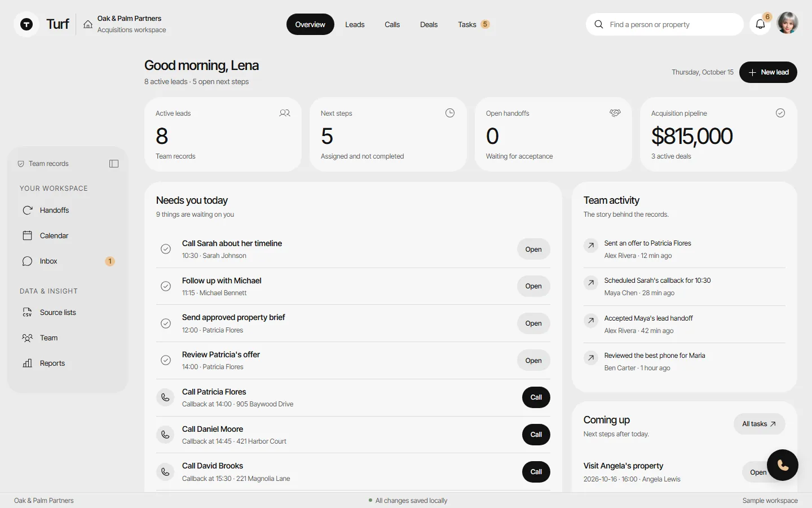Open the arrow icon for Sent an offer activity
Screen dimensions: 812x508
click(x=590, y=246)
